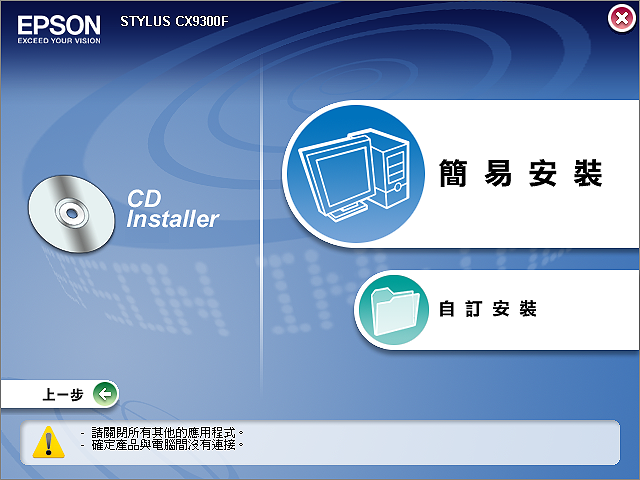The image size is (640, 480).
Task: Click the computer icon for Easy Install
Action: tap(356, 174)
